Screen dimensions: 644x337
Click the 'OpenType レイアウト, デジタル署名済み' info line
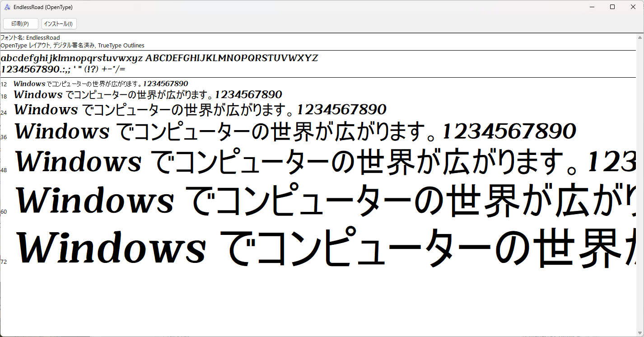click(x=73, y=45)
